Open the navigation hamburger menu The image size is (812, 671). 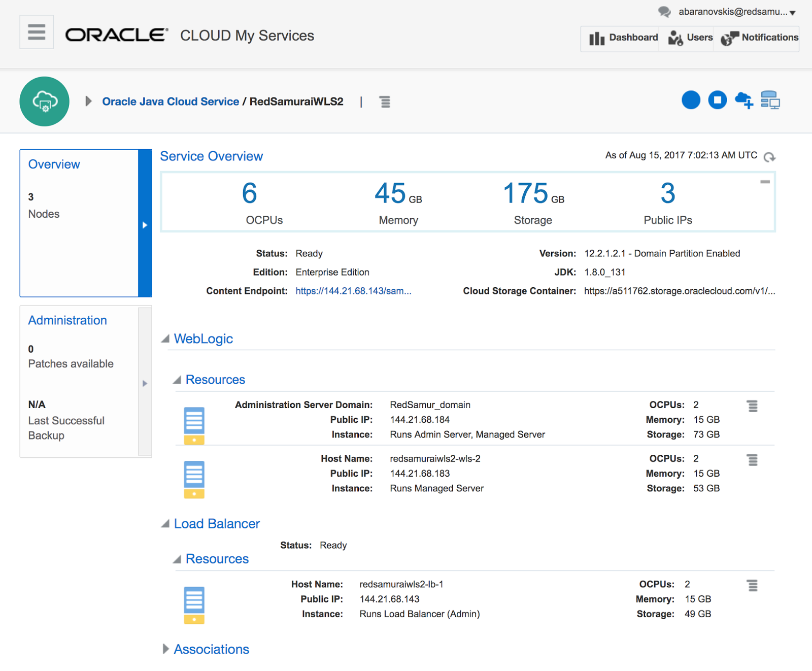pyautogui.click(x=36, y=31)
